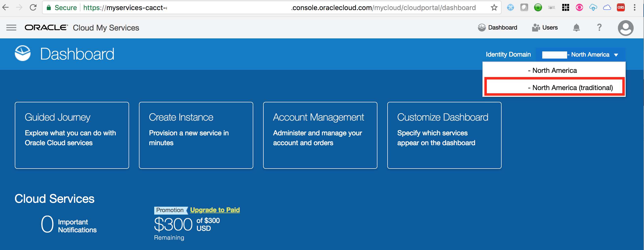
Task: Click the Identity Domain label
Action: pyautogui.click(x=508, y=54)
